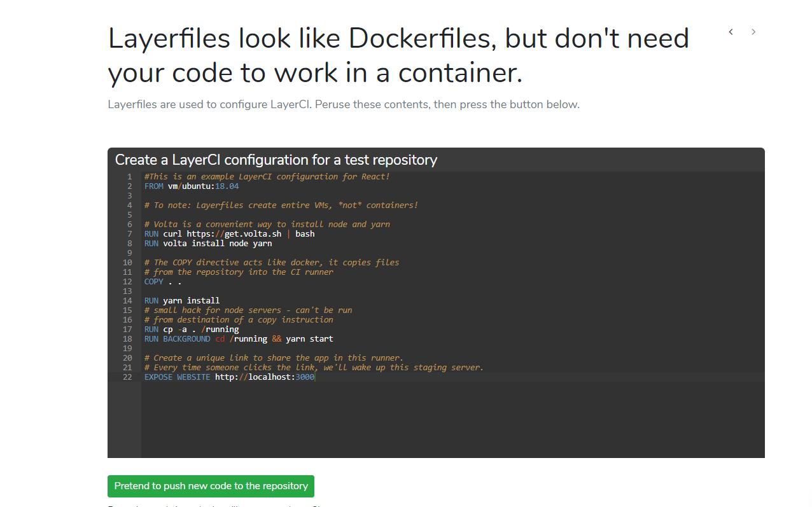The height and width of the screenshot is (507, 812).
Task: Go to the previous slide arrow
Action: [731, 32]
